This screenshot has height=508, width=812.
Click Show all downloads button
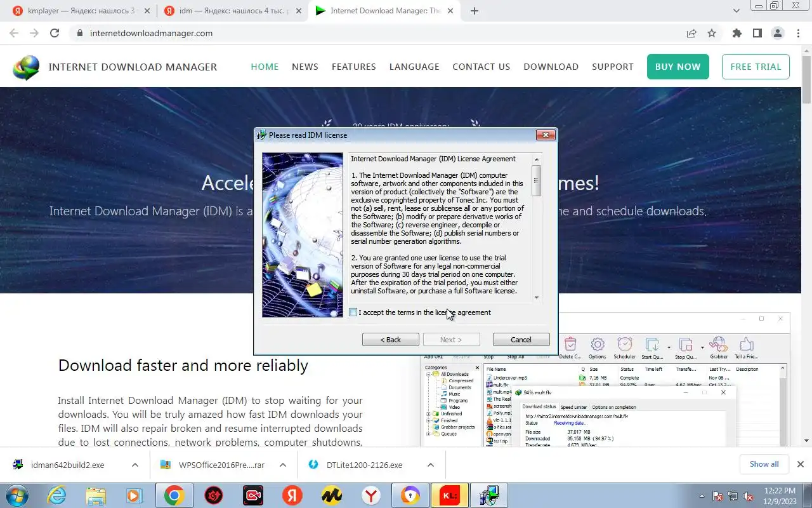click(x=764, y=464)
